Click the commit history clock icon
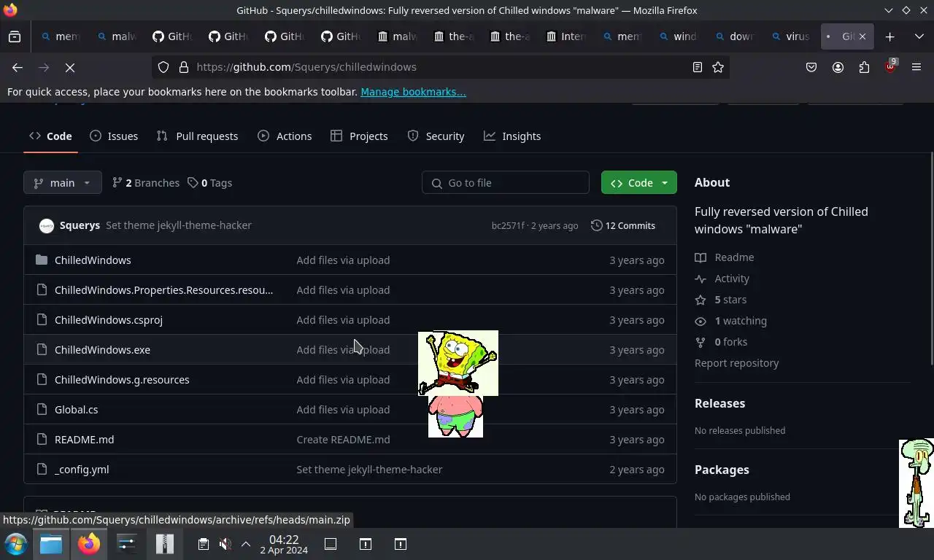This screenshot has width=934, height=560. click(597, 225)
